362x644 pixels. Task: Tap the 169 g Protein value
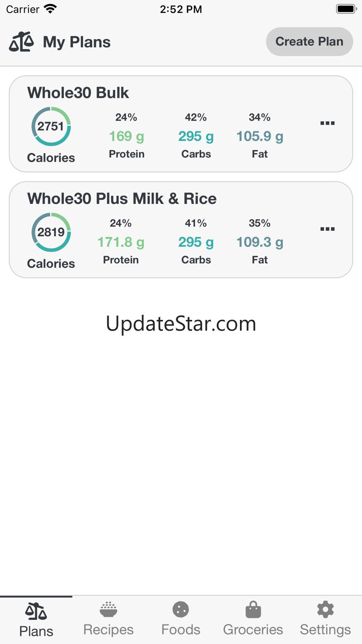point(127,136)
